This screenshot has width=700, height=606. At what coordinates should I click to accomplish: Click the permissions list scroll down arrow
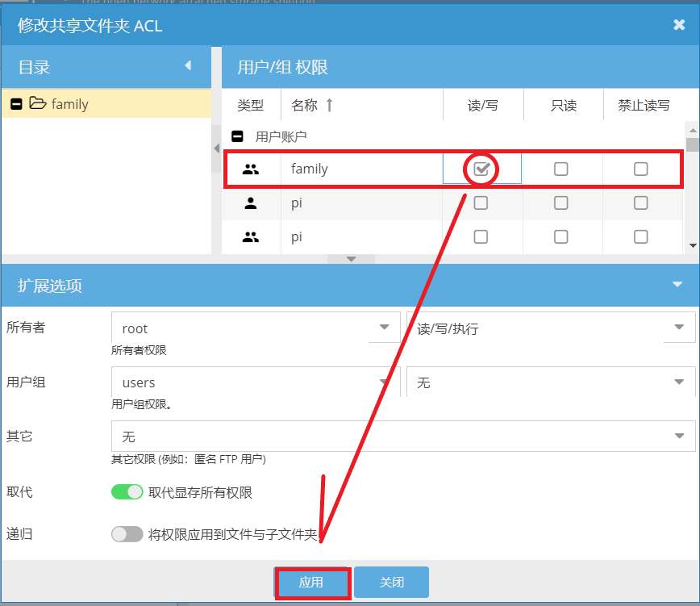[x=693, y=245]
